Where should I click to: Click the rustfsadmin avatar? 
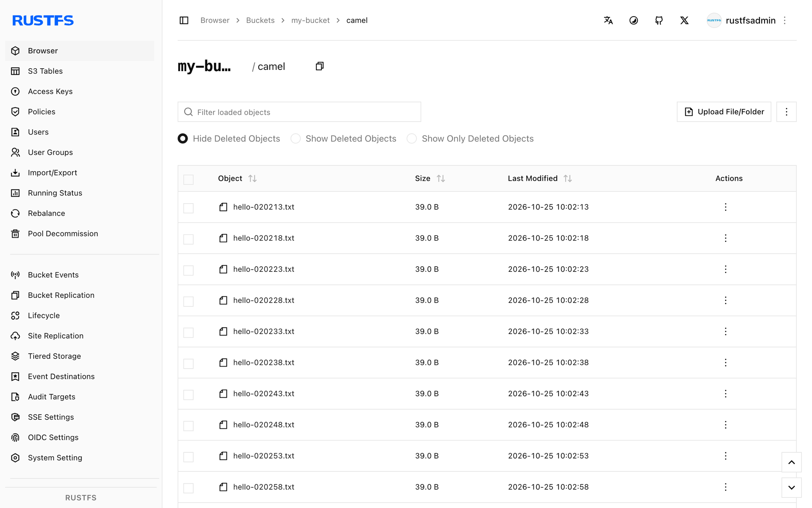714,20
